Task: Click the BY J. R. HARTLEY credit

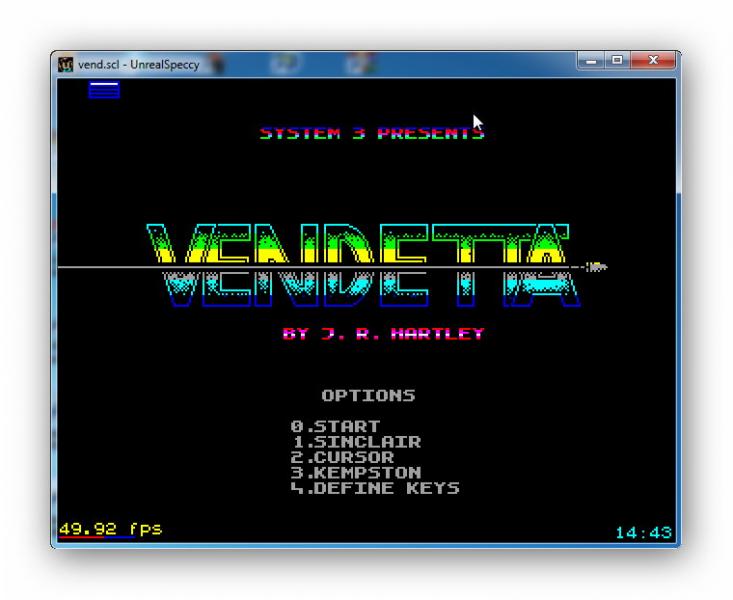Action: coord(383,334)
